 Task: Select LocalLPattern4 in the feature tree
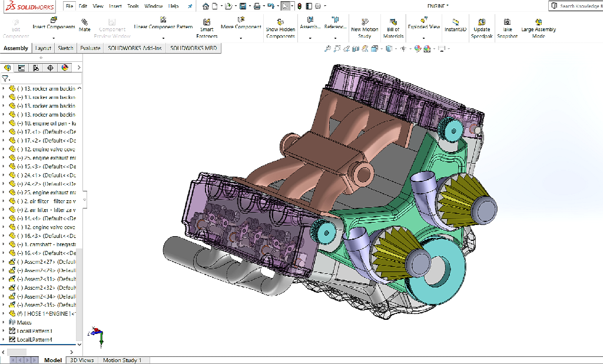[x=34, y=339]
